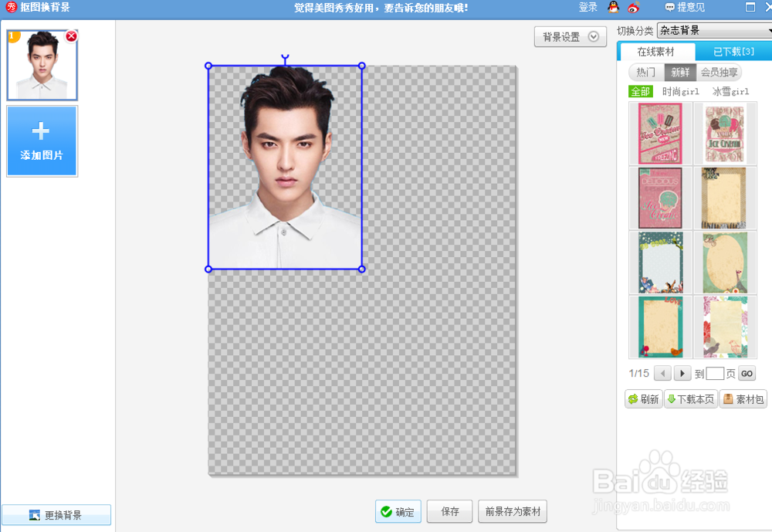
Task: Choose the 冰雪girl category tag
Action: coord(730,92)
